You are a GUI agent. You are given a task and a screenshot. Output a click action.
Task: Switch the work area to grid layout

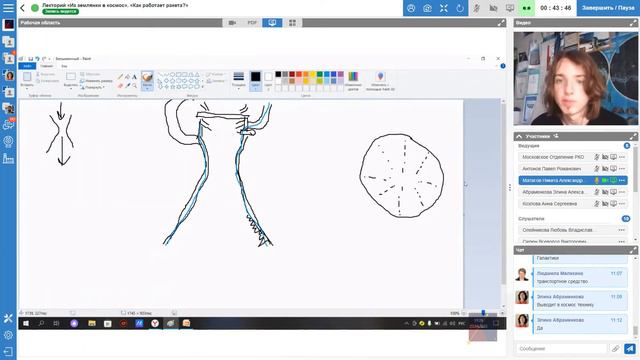292,23
